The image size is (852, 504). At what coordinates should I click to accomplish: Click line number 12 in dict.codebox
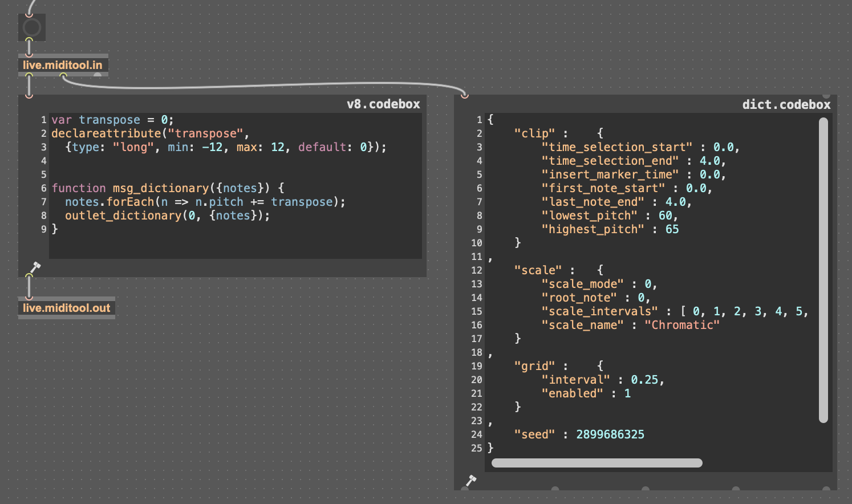click(x=476, y=270)
